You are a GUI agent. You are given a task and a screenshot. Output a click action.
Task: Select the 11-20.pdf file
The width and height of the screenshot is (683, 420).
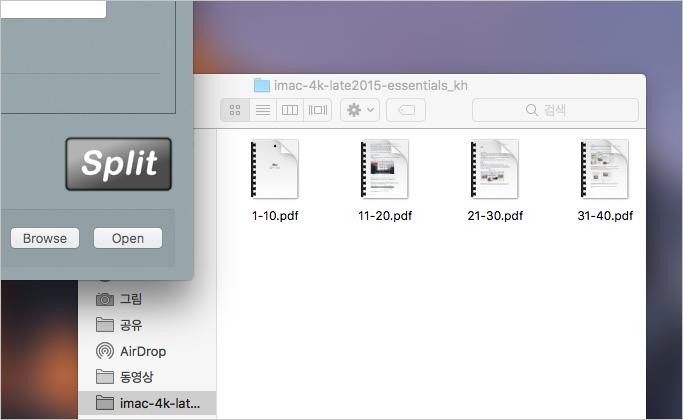pyautogui.click(x=385, y=180)
